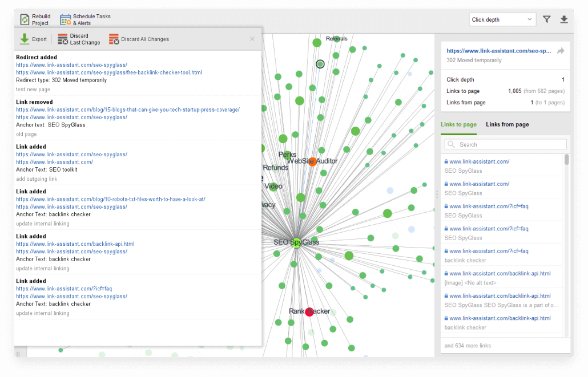This screenshot has width=588, height=377.
Task: Open the ?icf=faq link in changes list
Action: (x=64, y=289)
